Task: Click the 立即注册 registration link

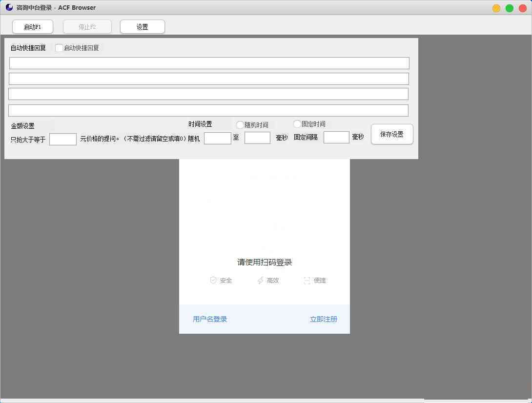Action: click(x=324, y=319)
